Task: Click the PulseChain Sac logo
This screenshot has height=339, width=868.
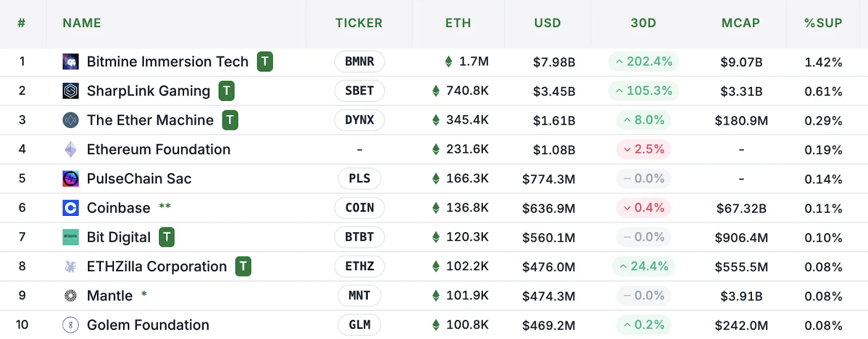Action: click(x=70, y=178)
